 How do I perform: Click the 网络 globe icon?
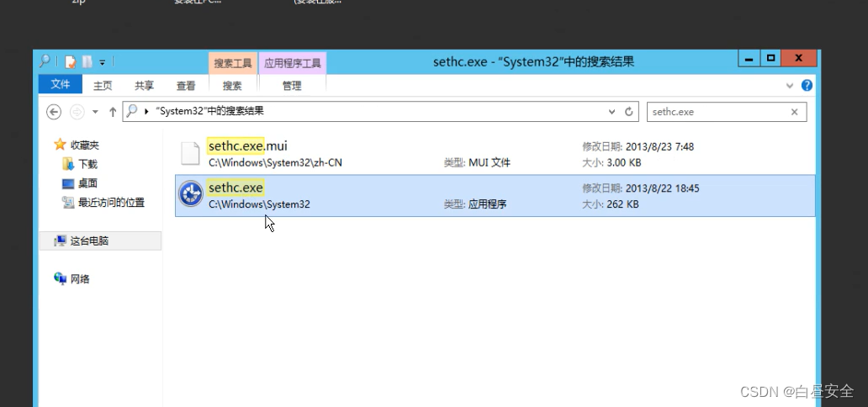click(x=60, y=278)
